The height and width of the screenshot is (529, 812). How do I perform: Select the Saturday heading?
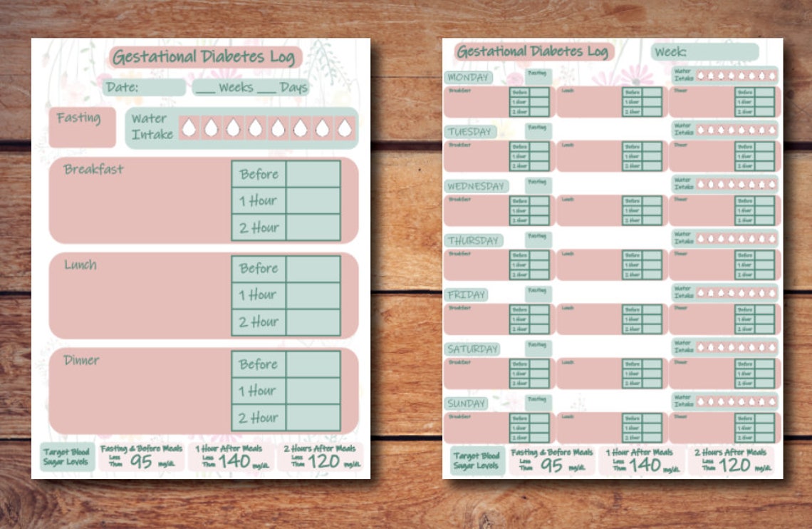(x=473, y=348)
